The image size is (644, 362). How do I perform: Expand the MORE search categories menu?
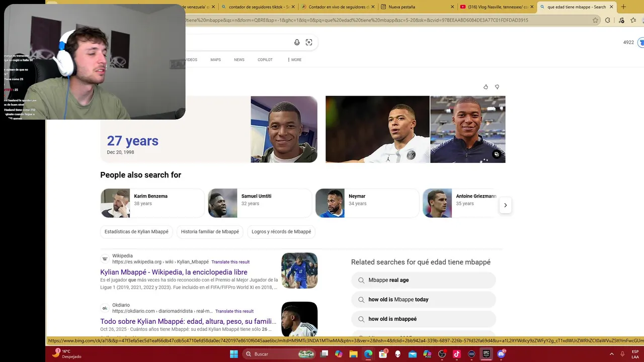click(x=294, y=60)
